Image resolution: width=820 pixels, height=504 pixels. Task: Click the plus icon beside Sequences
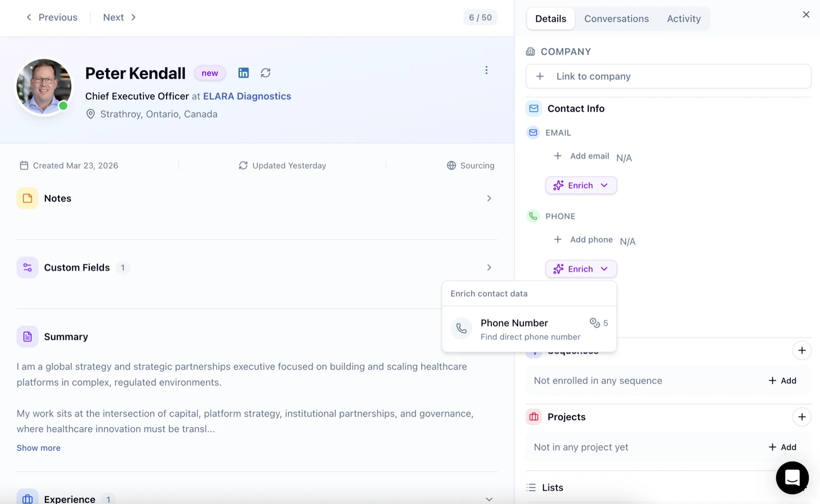click(x=802, y=350)
